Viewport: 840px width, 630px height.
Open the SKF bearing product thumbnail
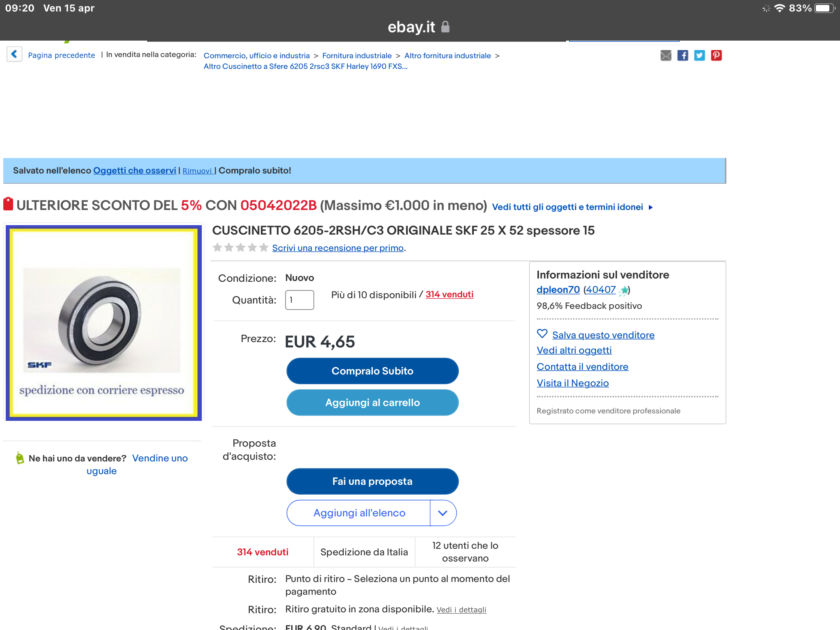click(x=103, y=322)
